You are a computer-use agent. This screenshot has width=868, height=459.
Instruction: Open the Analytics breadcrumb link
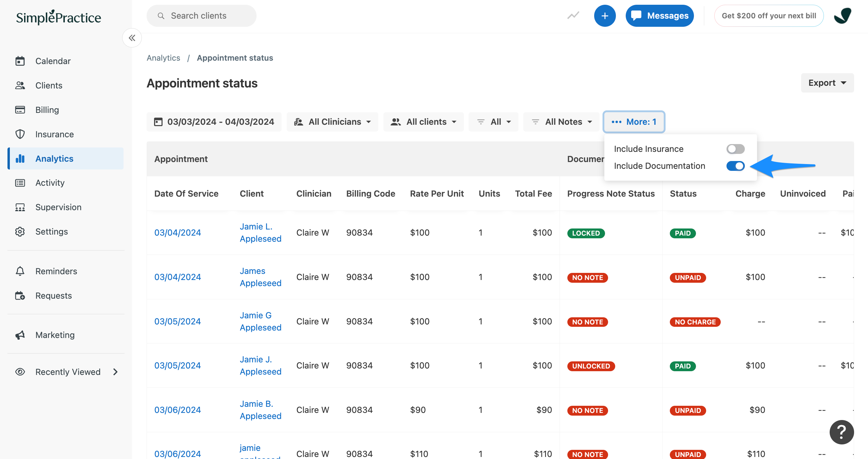163,58
